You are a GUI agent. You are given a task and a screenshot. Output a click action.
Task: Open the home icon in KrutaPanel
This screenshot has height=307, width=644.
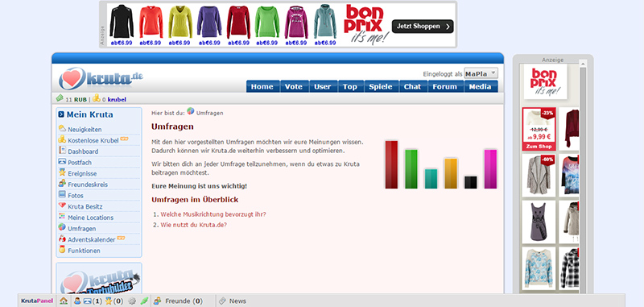(x=64, y=301)
